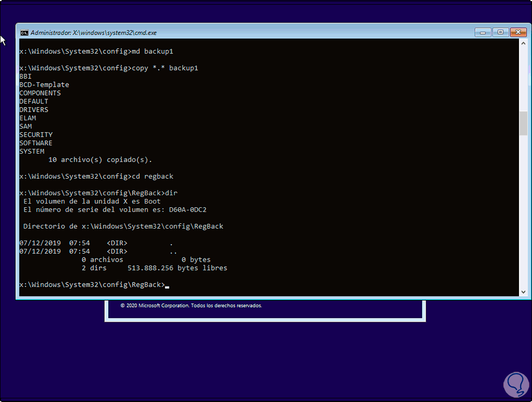Click the RegBack 'dir' command line

coord(98,193)
